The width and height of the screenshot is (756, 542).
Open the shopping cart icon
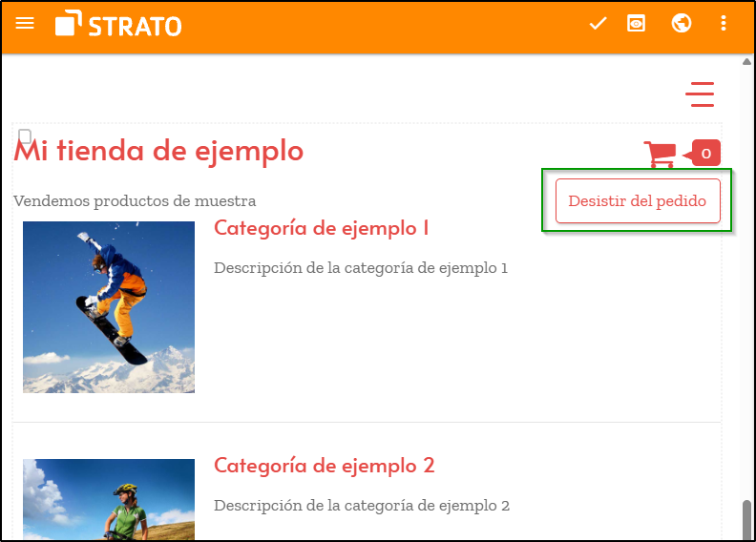click(659, 155)
